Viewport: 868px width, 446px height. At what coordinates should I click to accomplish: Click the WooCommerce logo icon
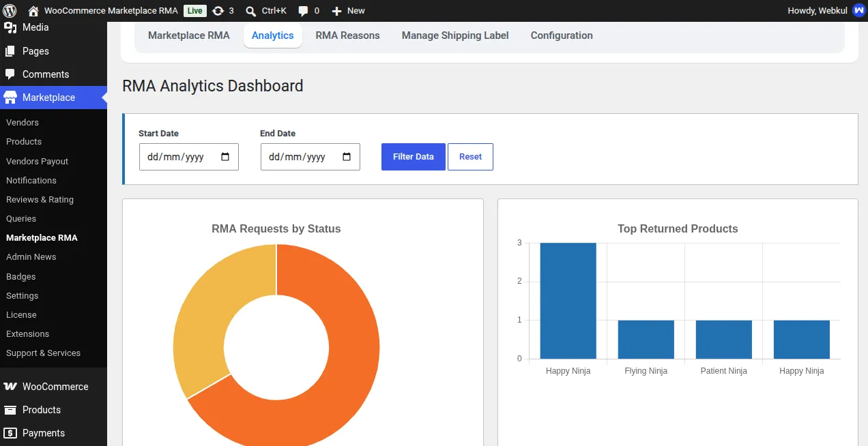10,387
